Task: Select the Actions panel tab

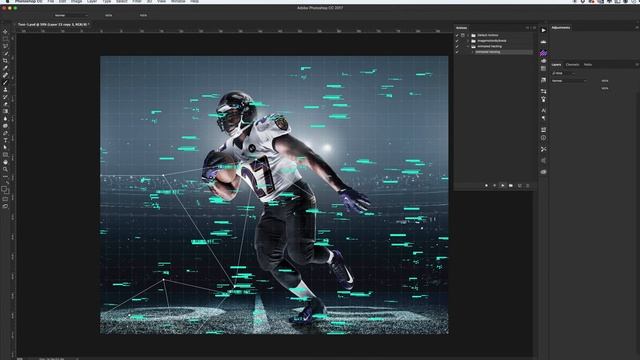Action: click(x=461, y=28)
